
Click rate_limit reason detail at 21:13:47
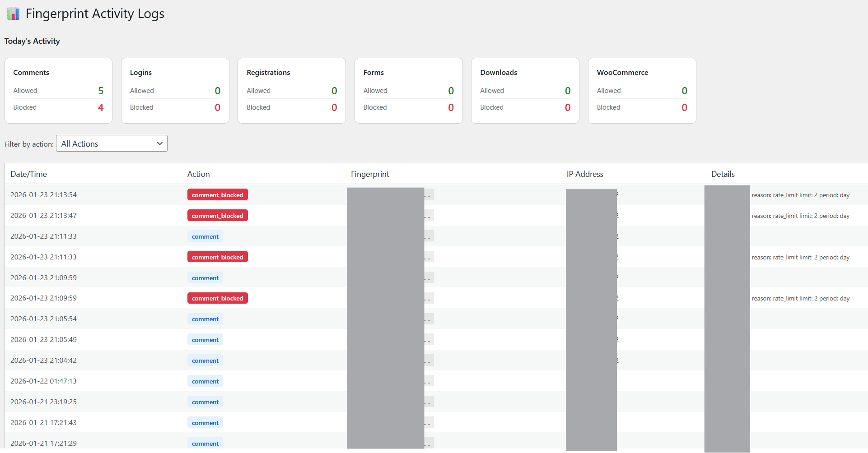(801, 216)
